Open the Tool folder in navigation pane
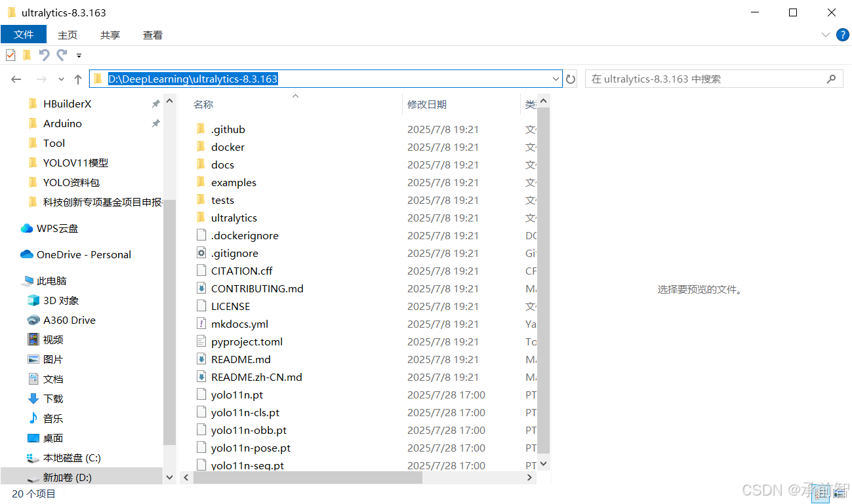 click(x=54, y=143)
